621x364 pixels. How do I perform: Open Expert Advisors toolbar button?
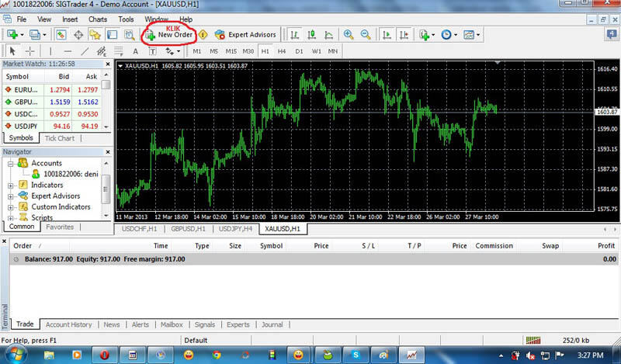245,35
